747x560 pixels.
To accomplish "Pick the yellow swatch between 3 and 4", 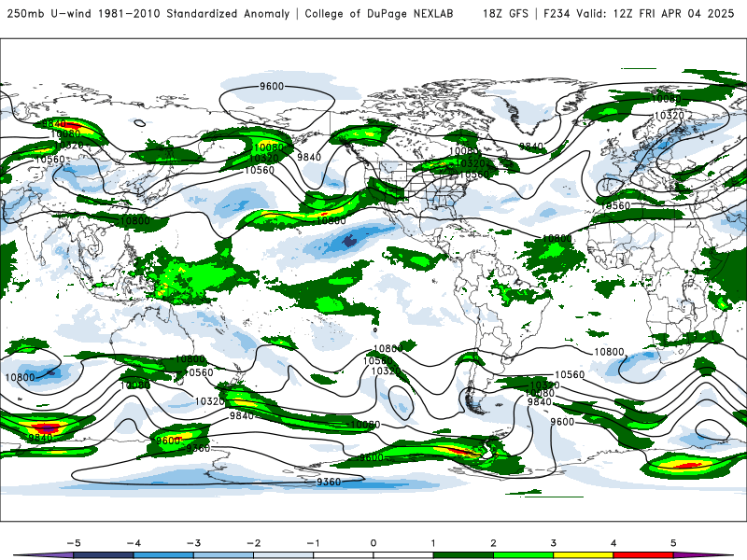I will click(x=583, y=555).
